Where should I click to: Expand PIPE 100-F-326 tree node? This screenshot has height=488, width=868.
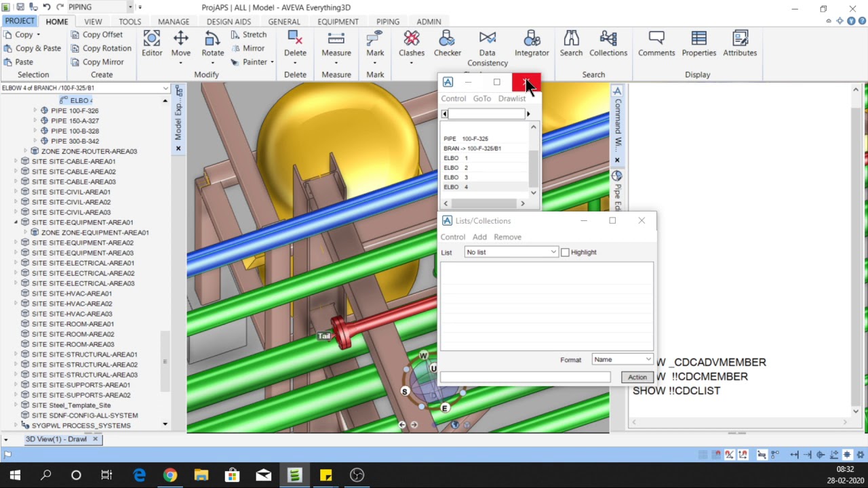coord(35,110)
